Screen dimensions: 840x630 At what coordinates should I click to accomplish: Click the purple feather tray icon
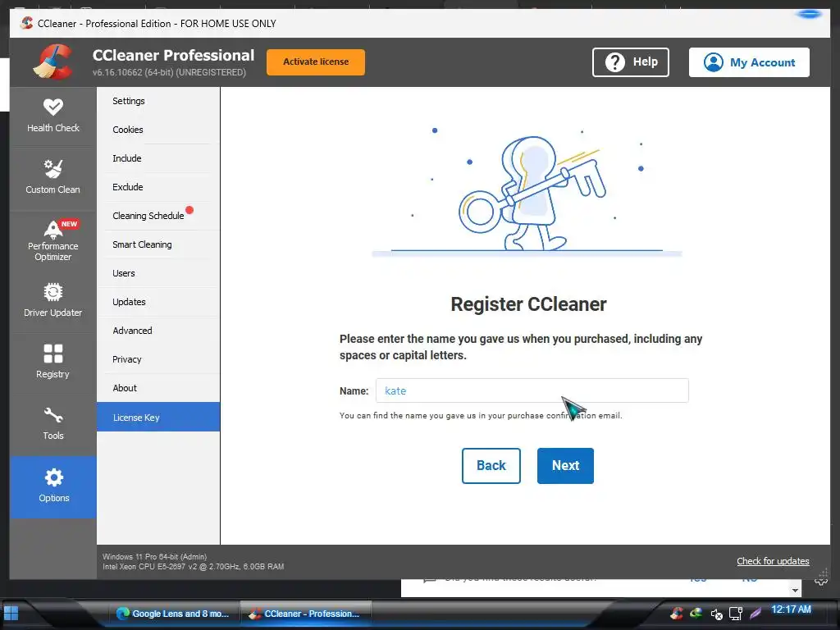[x=756, y=613]
